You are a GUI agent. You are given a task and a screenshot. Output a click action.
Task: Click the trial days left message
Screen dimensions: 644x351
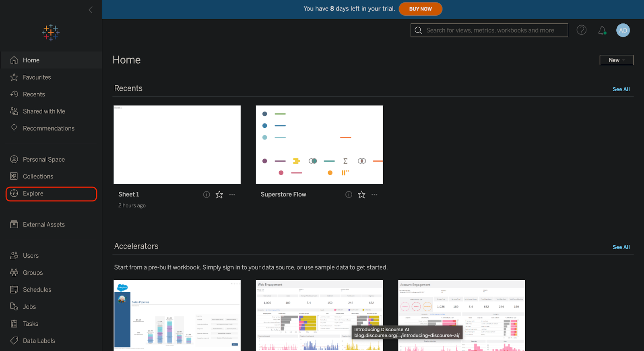tap(349, 8)
